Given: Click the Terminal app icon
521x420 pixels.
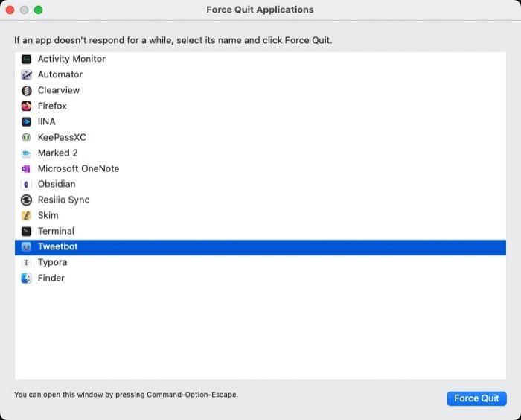Looking at the screenshot, I should pos(26,231).
